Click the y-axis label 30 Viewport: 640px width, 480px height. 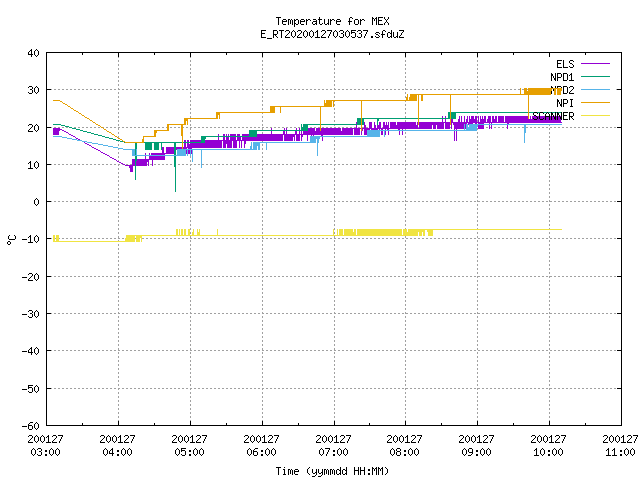[x=33, y=90]
